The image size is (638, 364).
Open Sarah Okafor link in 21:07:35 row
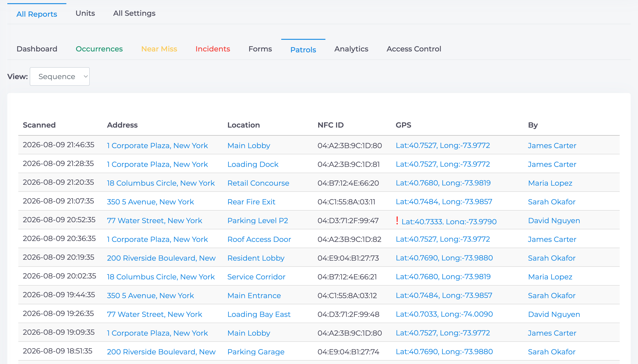pos(552,202)
